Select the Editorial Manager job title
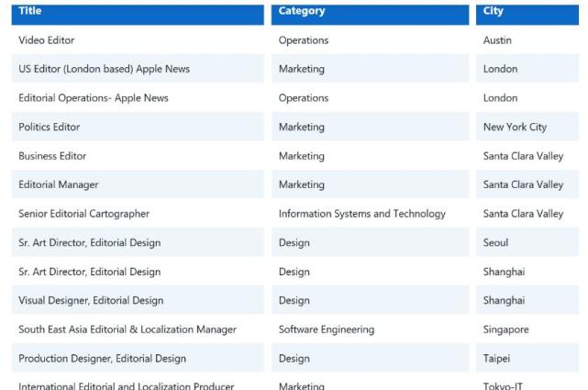This screenshot has width=588, height=390. pyautogui.click(x=59, y=184)
